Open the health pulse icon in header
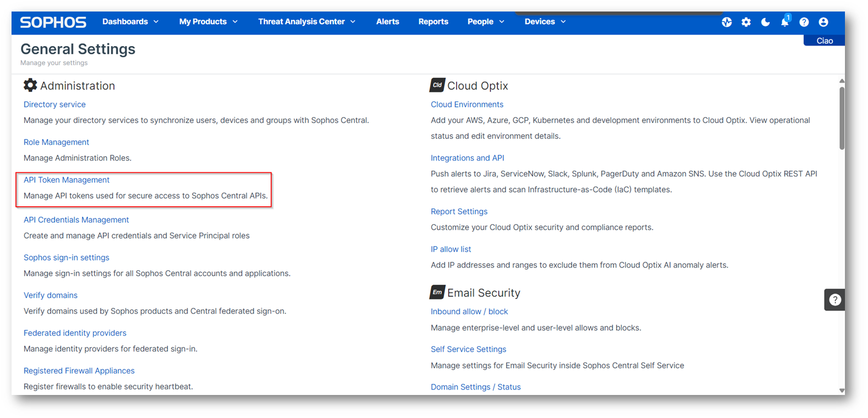The height and width of the screenshot is (418, 868). point(726,22)
